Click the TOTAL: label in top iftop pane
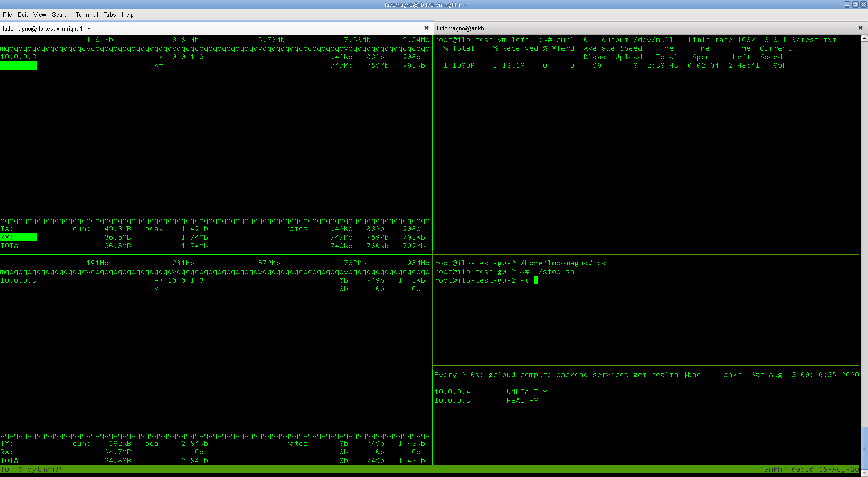868x477 pixels. point(14,246)
